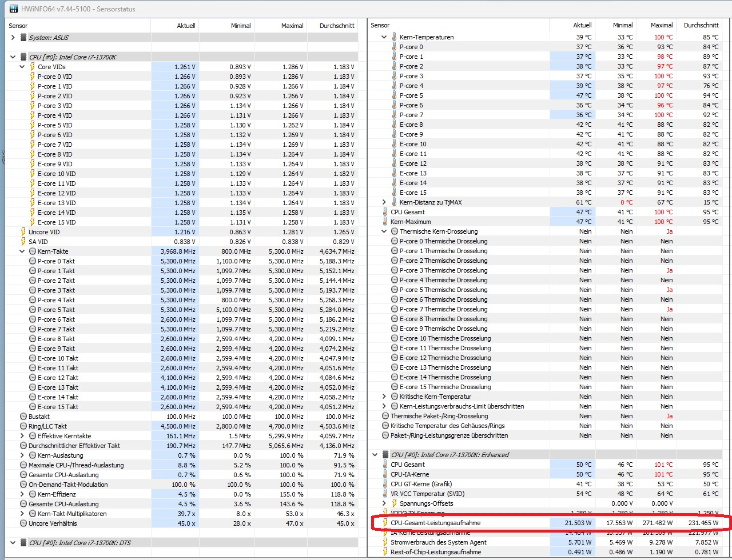Select E-core 10 Thermische Drosselung row
732x560 pixels.
(546, 338)
